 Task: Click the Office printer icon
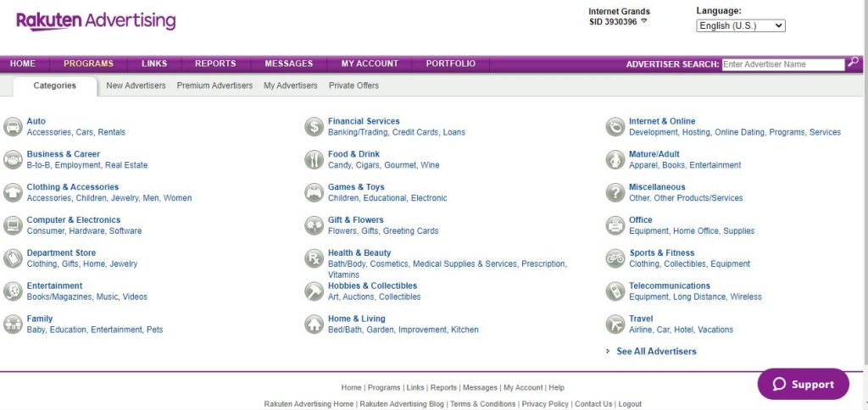[615, 225]
